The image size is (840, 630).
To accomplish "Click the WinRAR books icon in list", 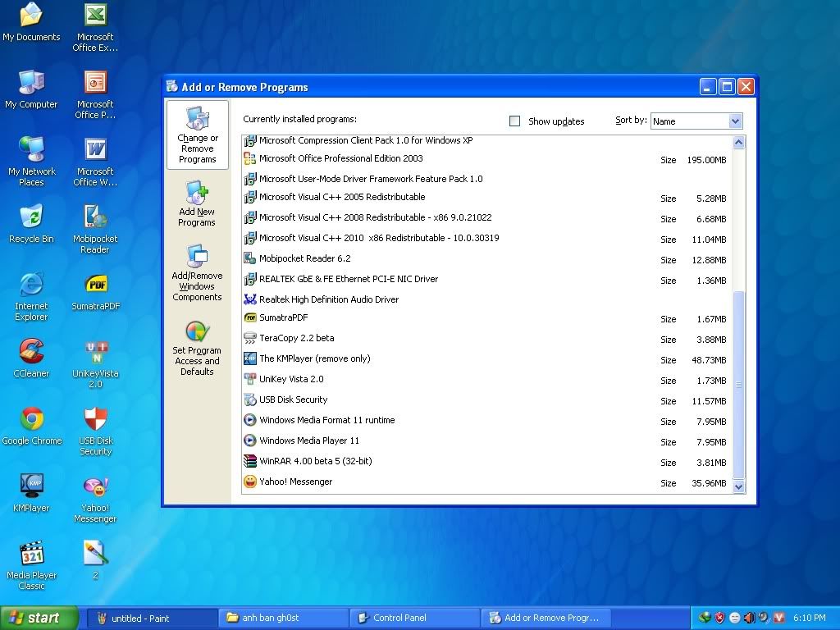I will (250, 461).
